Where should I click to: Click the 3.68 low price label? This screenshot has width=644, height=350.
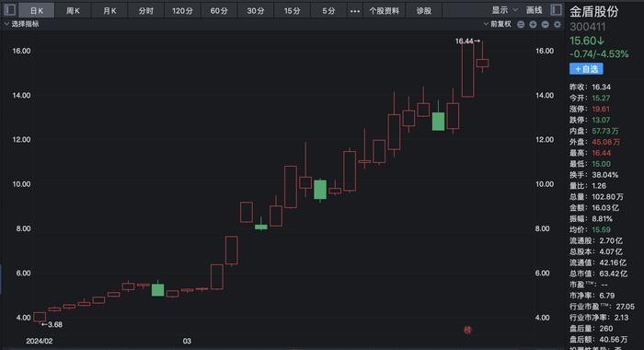point(52,324)
